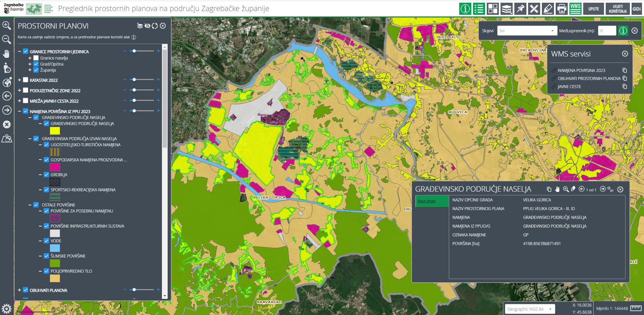Image resolution: width=644 pixels, height=315 pixels.
Task: Open the UPUTE instructions page
Action: point(593,9)
